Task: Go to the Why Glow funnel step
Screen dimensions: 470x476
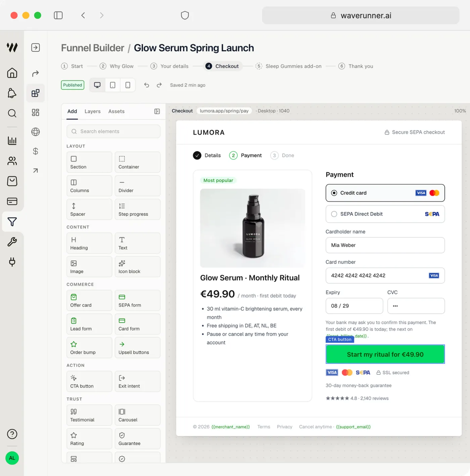Action: [x=117, y=66]
